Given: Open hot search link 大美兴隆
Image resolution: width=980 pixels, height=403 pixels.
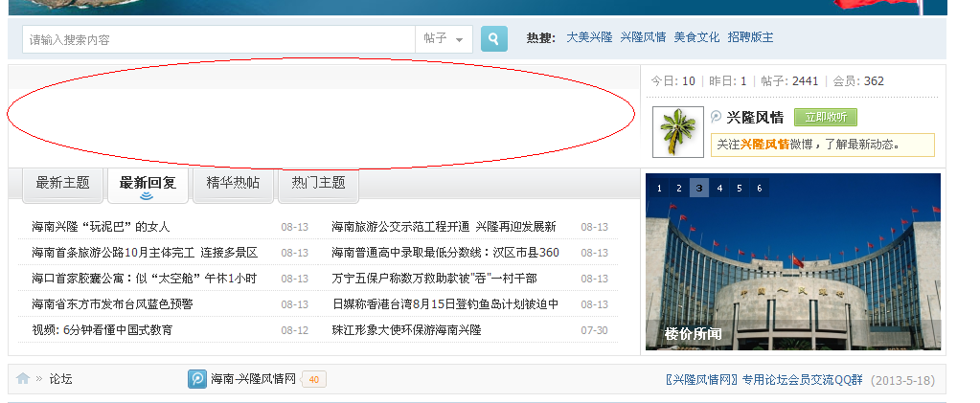Looking at the screenshot, I should pyautogui.click(x=589, y=37).
